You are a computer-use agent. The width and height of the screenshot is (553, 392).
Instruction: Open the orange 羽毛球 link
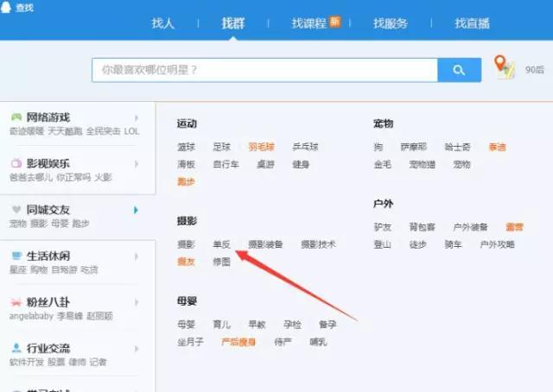point(261,147)
